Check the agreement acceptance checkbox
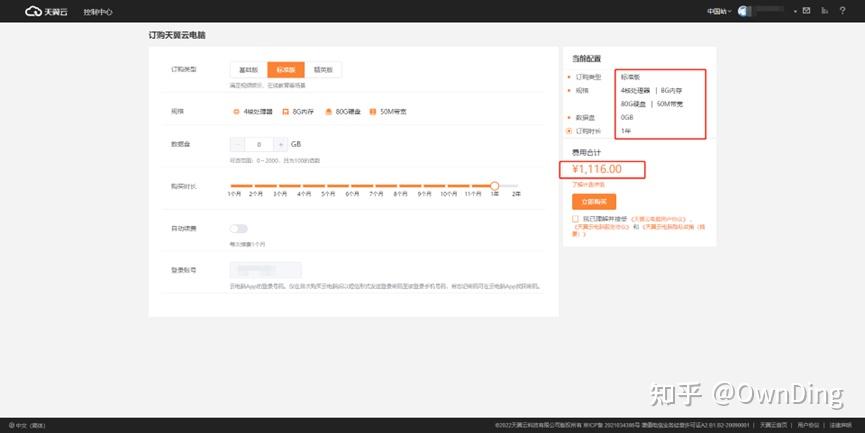This screenshot has height=433, width=865. [x=575, y=219]
